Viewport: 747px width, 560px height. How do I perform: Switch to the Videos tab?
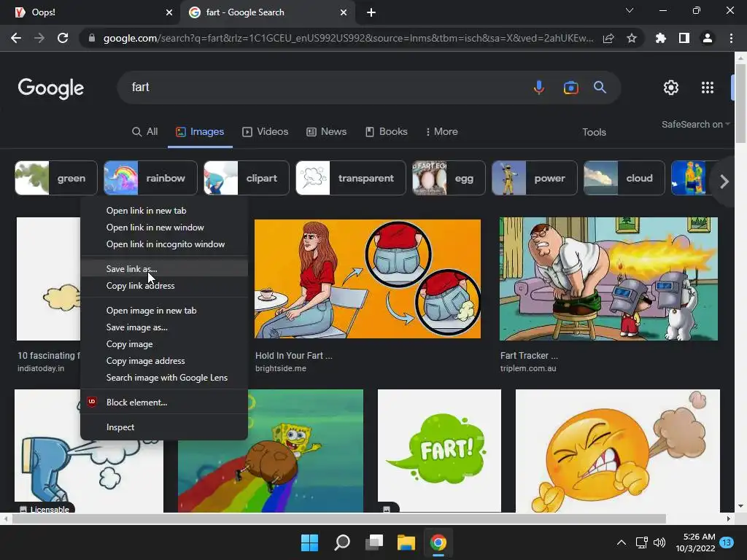[266, 132]
